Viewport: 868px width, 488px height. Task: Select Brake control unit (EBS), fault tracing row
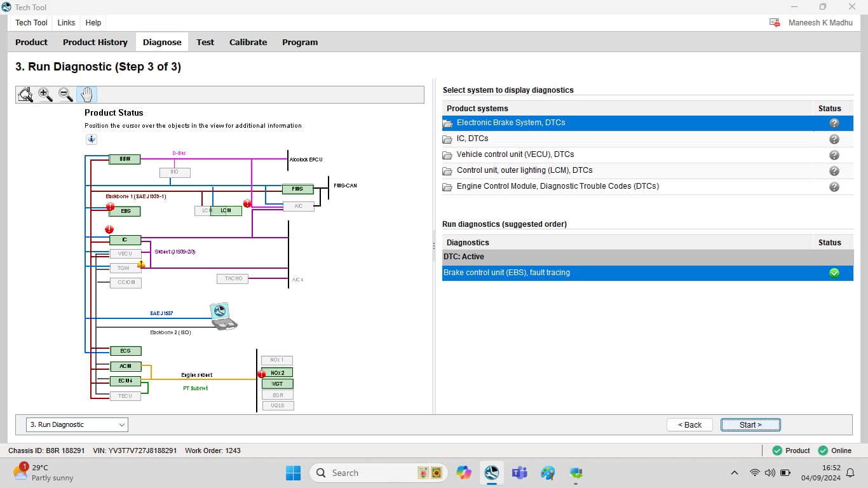[x=648, y=273]
